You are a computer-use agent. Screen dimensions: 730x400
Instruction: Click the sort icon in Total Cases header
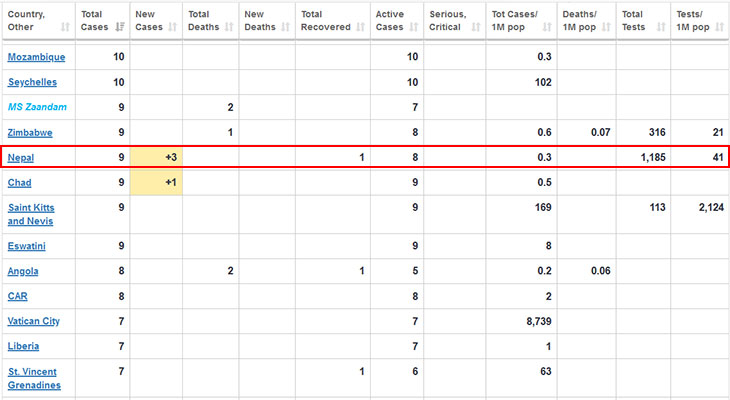pyautogui.click(x=120, y=28)
